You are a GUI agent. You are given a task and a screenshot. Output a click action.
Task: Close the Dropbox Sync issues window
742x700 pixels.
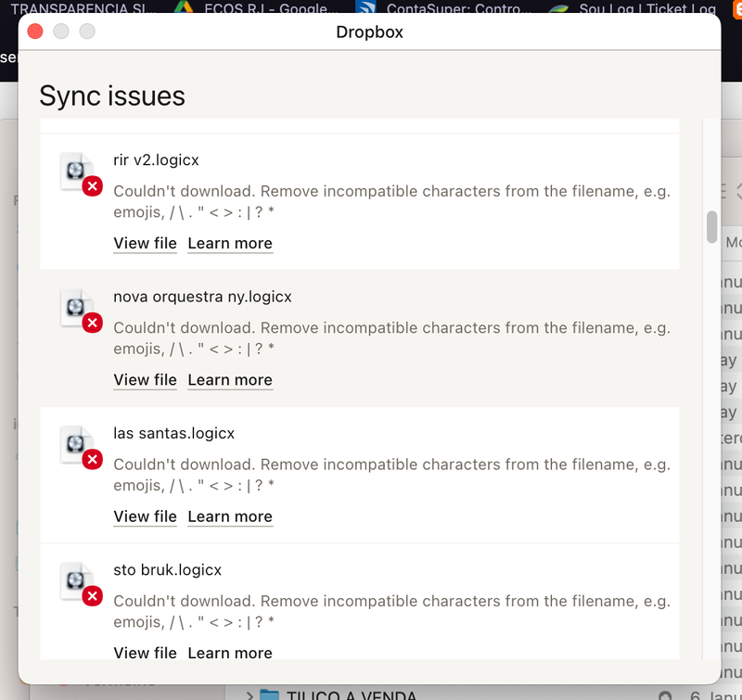pos(36,32)
